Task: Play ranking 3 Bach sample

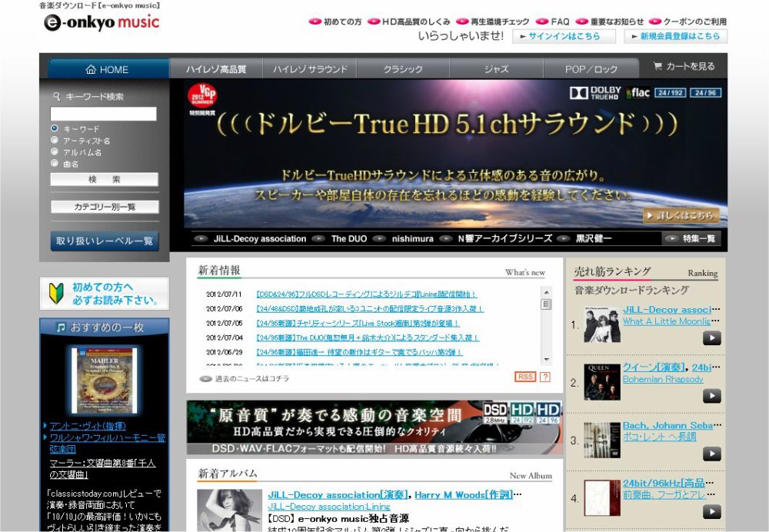Action: pyautogui.click(x=712, y=454)
